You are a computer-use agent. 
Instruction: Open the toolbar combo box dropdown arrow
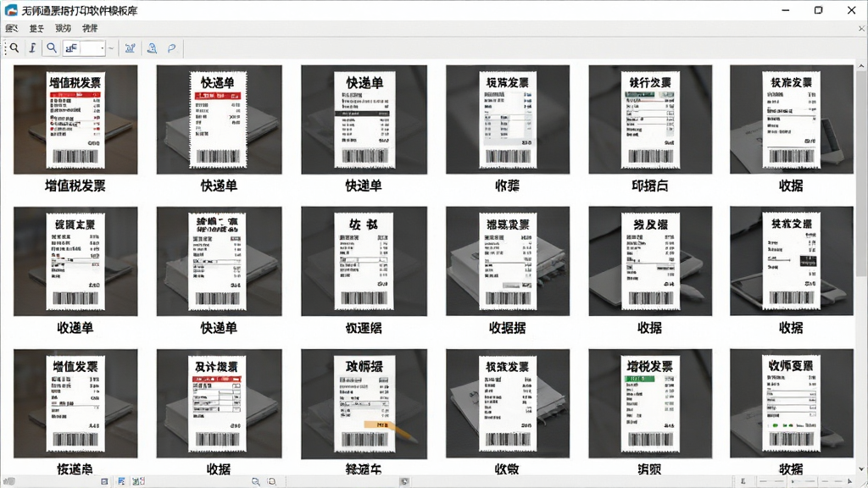point(103,48)
